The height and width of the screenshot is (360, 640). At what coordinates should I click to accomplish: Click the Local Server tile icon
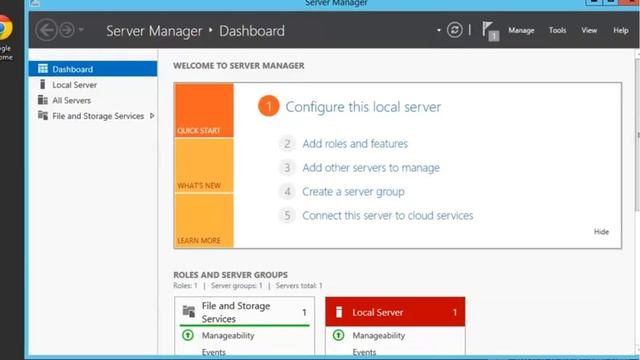coord(339,312)
